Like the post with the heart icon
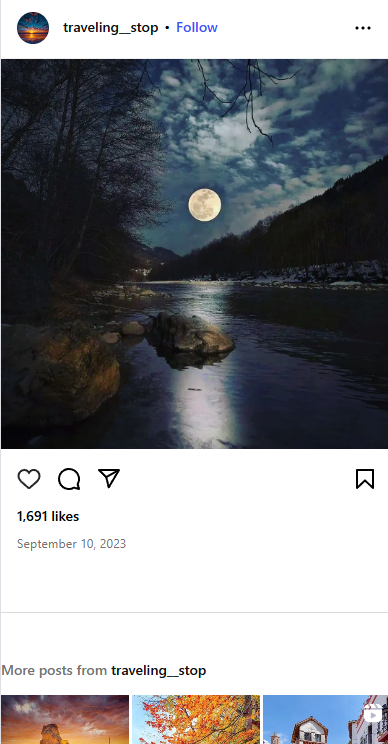The image size is (388, 744). [29, 479]
